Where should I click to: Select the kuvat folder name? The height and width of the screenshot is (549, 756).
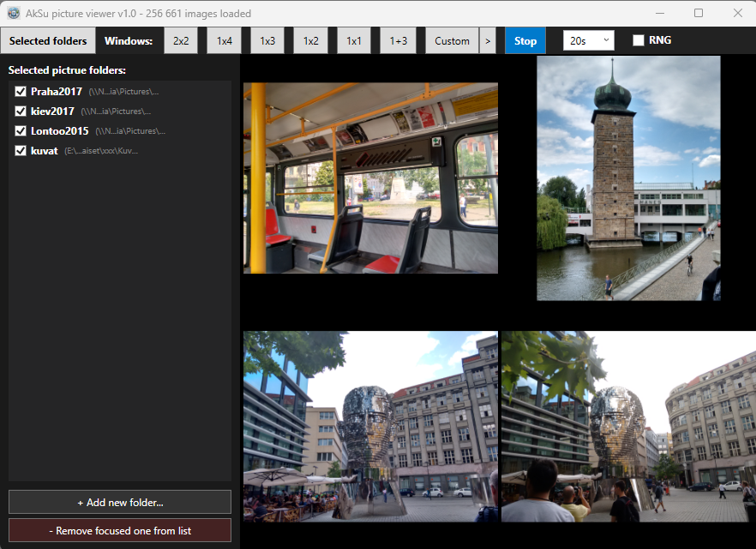point(45,151)
